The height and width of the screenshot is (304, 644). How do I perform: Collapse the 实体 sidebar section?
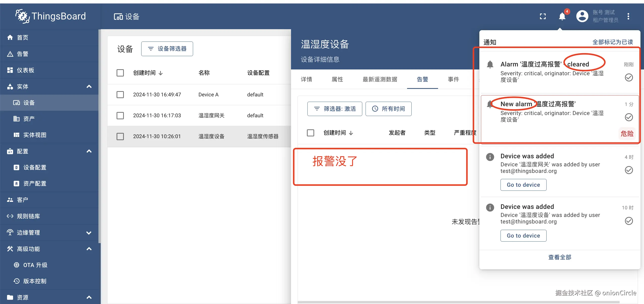coord(89,87)
